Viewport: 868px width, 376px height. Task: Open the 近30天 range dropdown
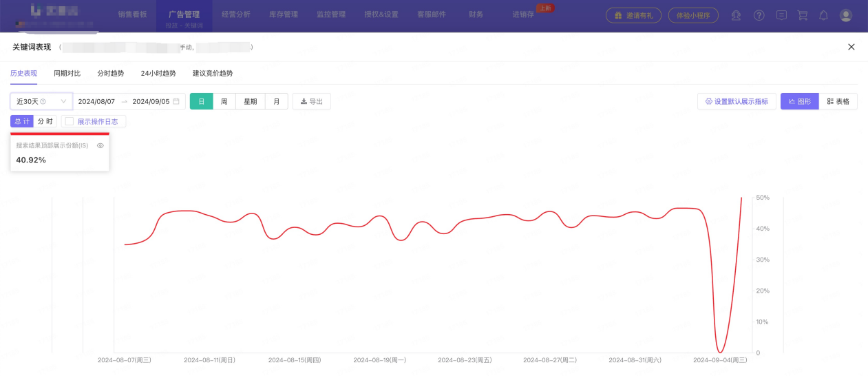coord(41,101)
